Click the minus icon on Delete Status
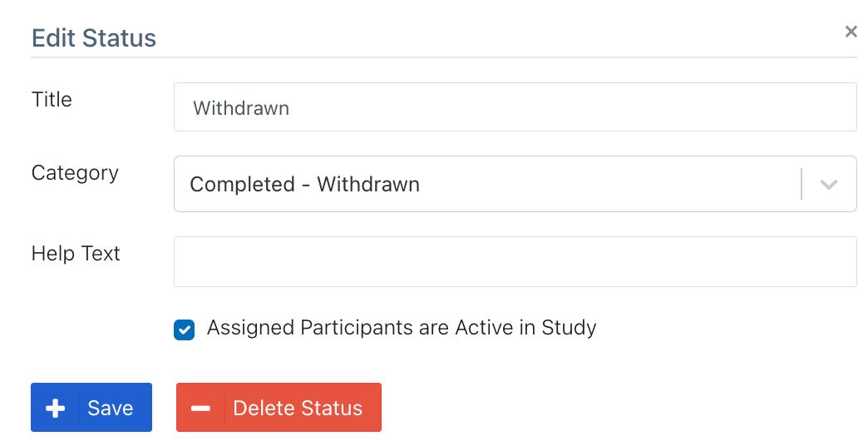 click(x=200, y=409)
